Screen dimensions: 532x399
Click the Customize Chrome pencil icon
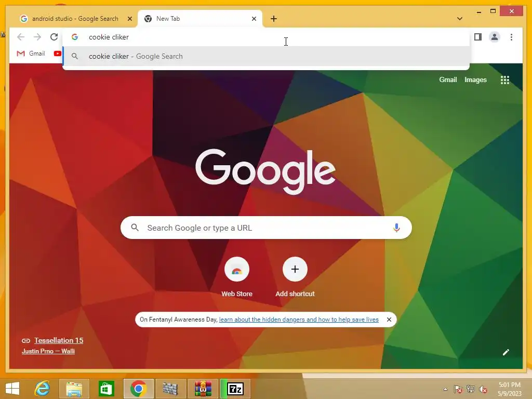(x=506, y=352)
